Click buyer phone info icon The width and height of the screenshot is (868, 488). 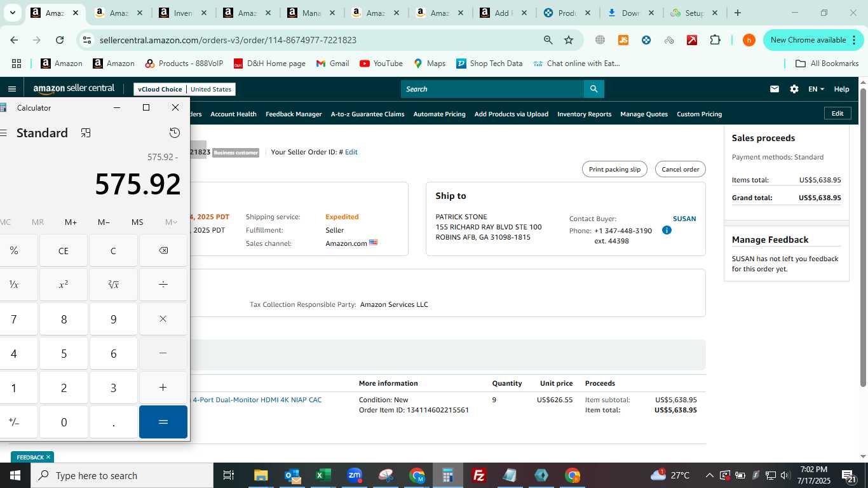(667, 230)
